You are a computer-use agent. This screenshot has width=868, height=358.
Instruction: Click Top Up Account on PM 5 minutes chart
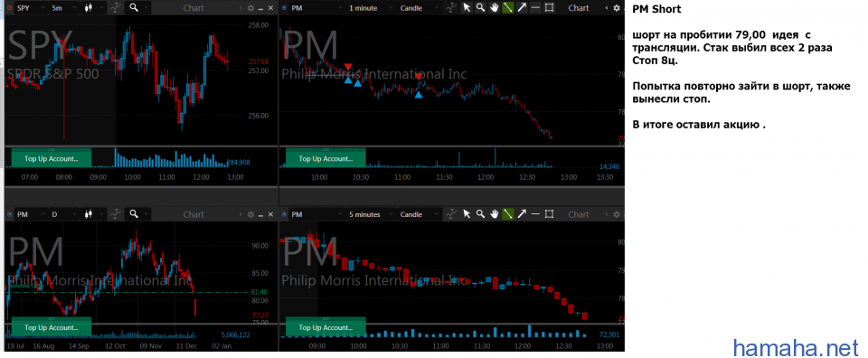[325, 327]
